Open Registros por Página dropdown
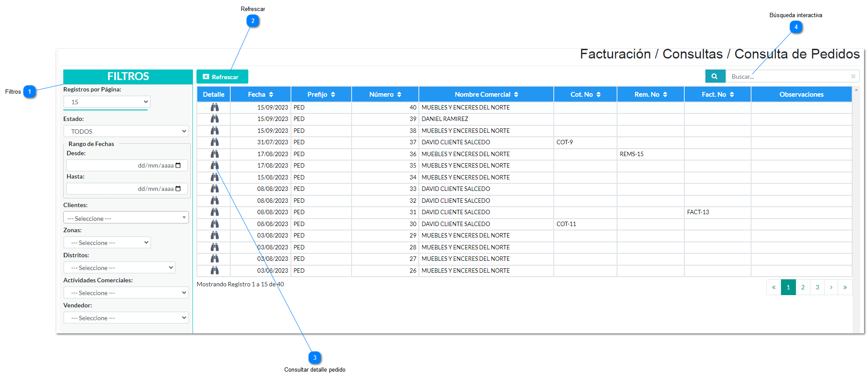 [107, 102]
